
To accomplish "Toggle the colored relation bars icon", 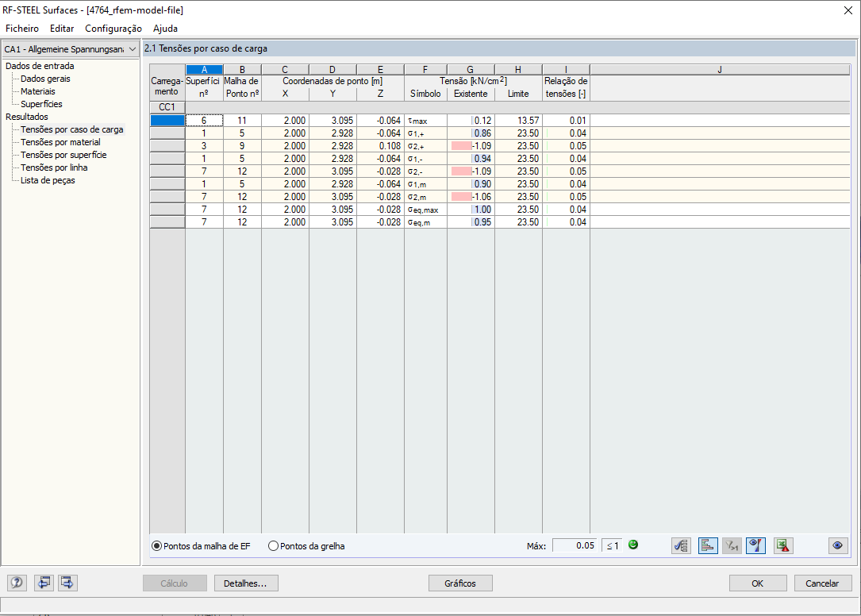I will 708,545.
